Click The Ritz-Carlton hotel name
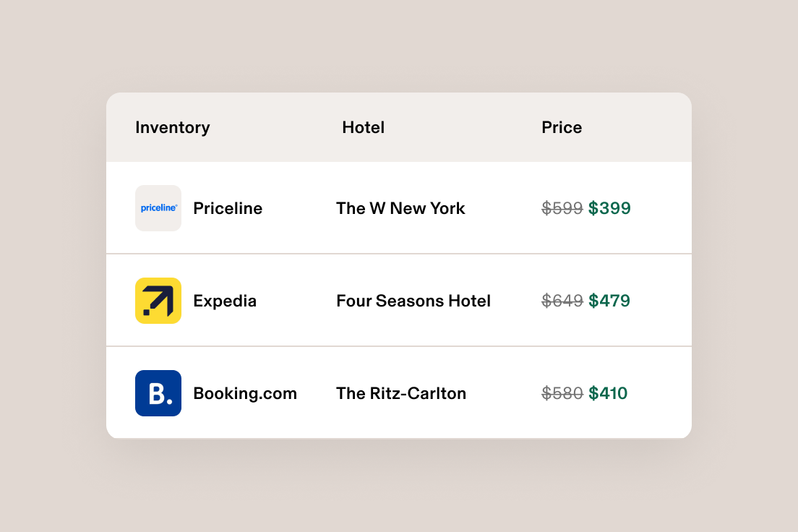 click(401, 393)
